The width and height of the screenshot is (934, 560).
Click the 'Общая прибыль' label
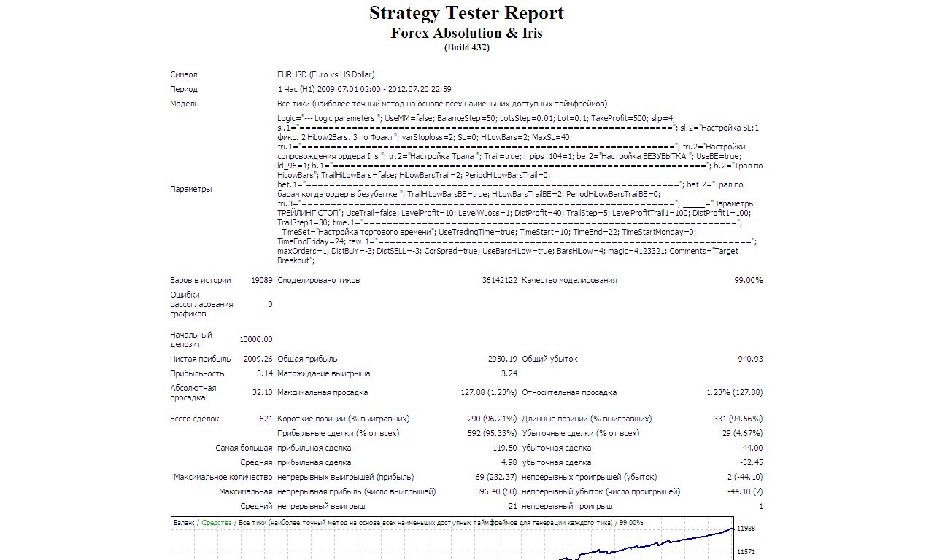(x=307, y=359)
